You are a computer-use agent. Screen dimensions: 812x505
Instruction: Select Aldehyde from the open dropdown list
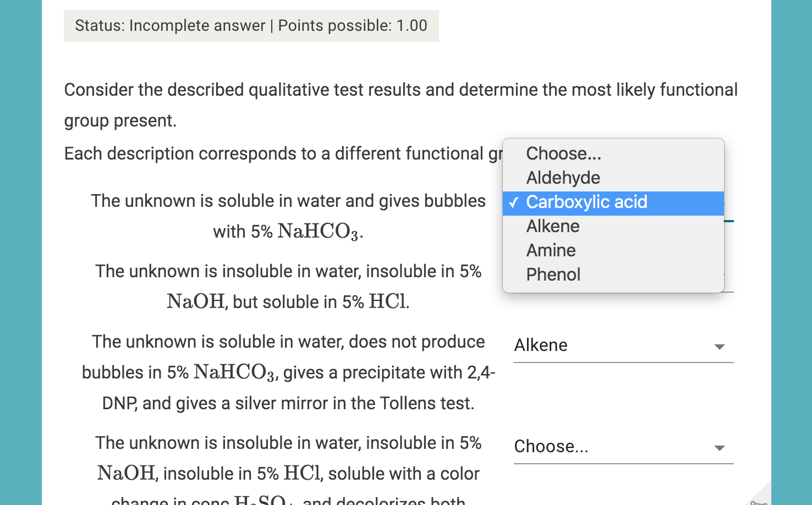point(563,178)
